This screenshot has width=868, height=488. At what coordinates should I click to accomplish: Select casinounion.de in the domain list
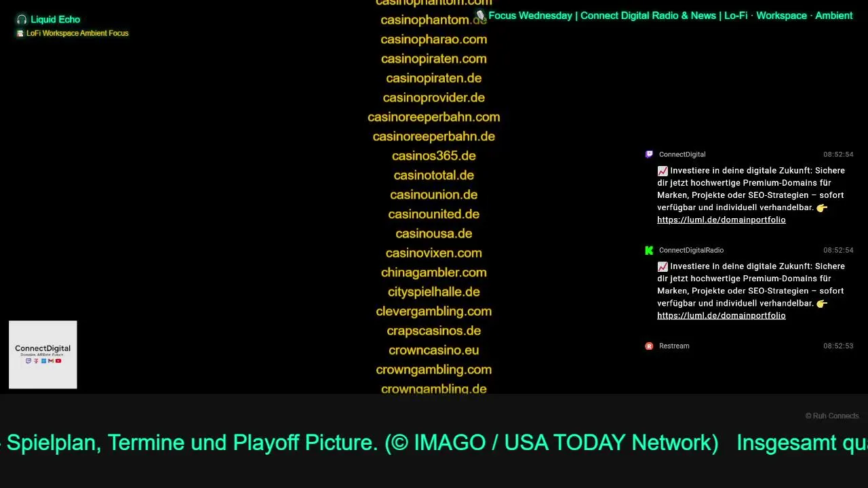click(x=434, y=195)
